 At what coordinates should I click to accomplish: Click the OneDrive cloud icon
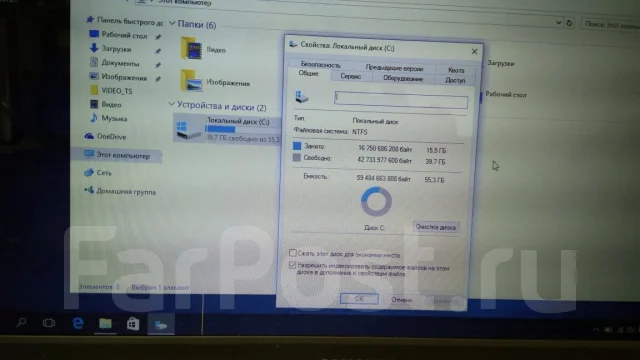[89, 136]
